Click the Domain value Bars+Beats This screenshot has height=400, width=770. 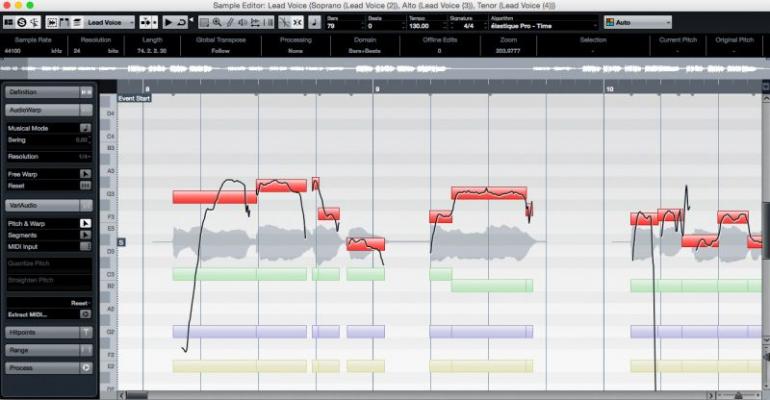tap(364, 51)
